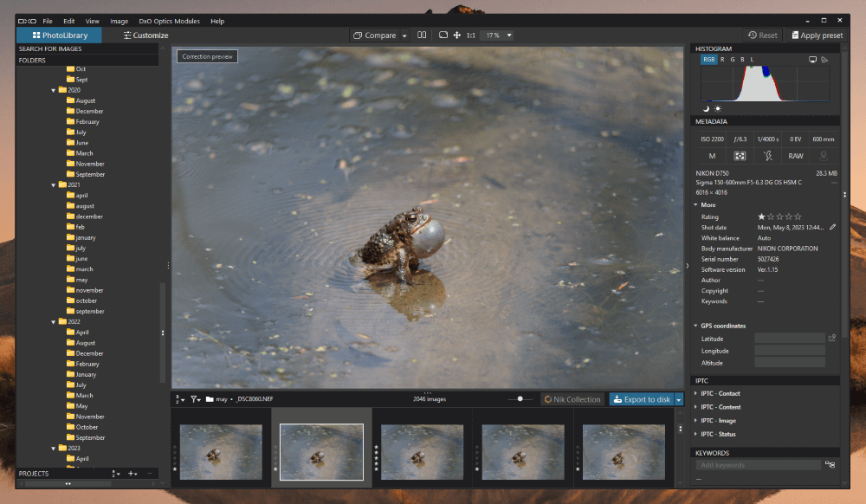Switch to the PhotoLibrary tab
The height and width of the screenshot is (504, 866).
(x=59, y=36)
